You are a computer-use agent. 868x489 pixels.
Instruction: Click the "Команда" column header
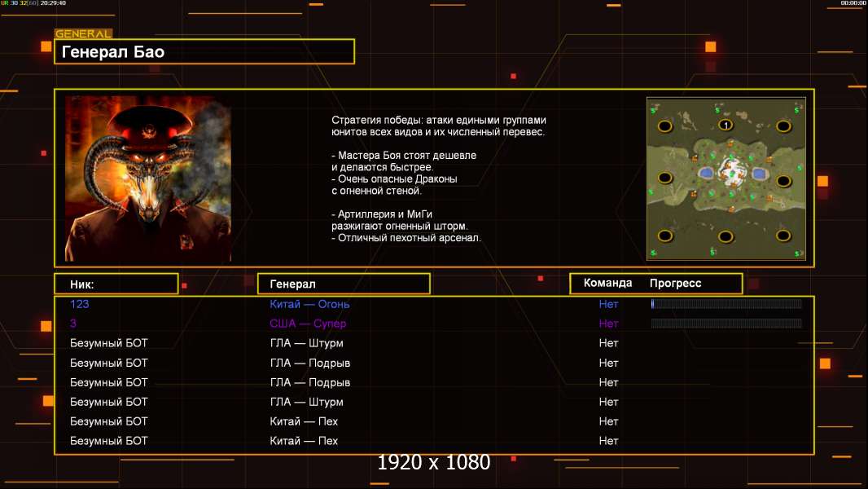[x=607, y=283]
